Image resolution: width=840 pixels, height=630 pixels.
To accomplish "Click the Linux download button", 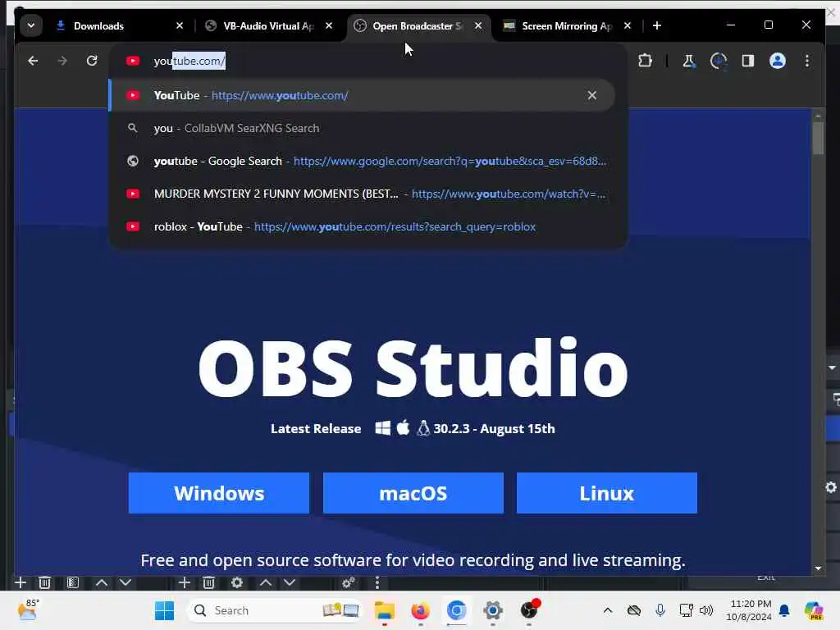I will point(607,493).
